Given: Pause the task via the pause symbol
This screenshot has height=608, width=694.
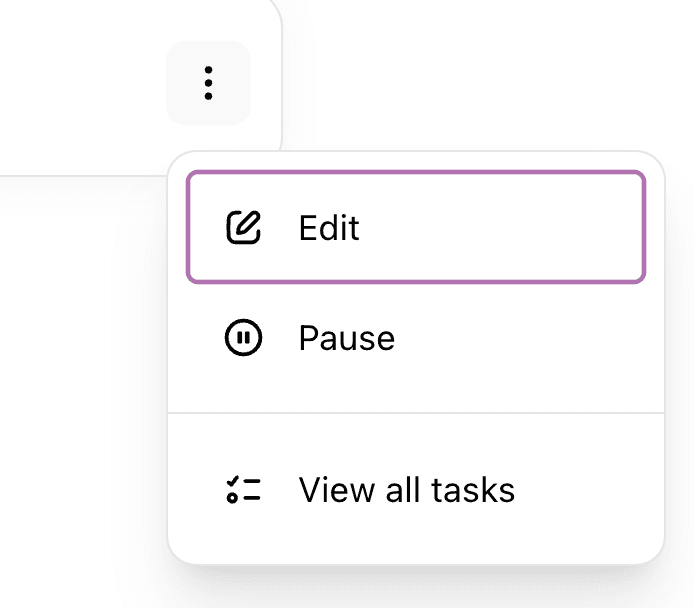Looking at the screenshot, I should point(243,338).
